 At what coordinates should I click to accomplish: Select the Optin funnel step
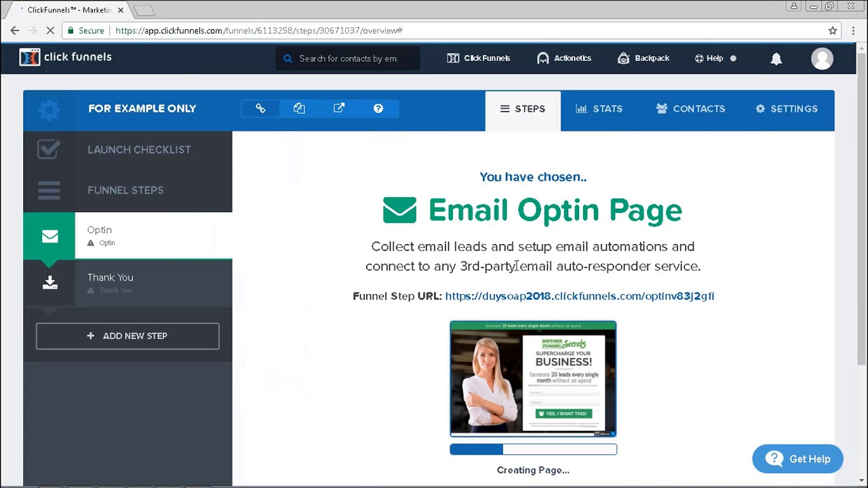127,235
